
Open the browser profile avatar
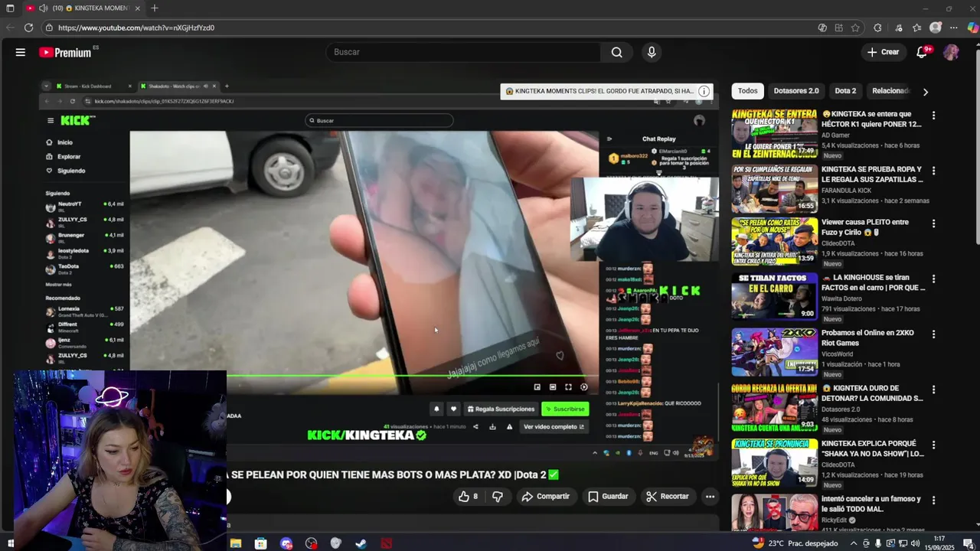coord(935,28)
